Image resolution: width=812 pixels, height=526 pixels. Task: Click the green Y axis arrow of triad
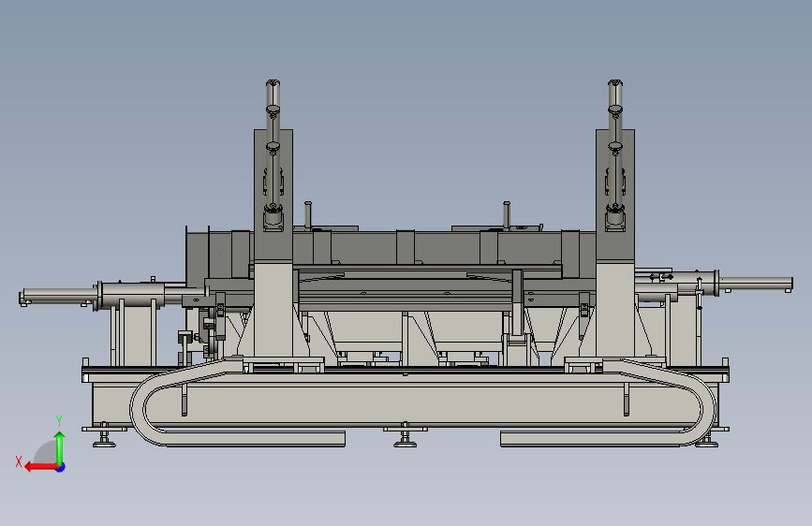coord(60,448)
